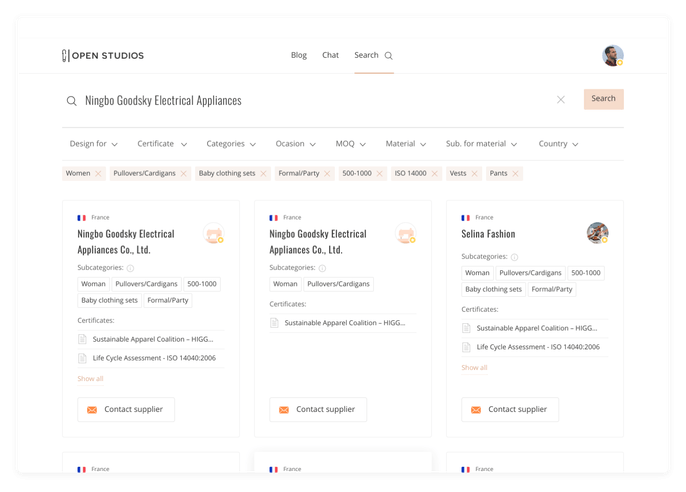Remove the Baby clothing sets filter tag
Screen dimensions: 686x492
coord(263,174)
